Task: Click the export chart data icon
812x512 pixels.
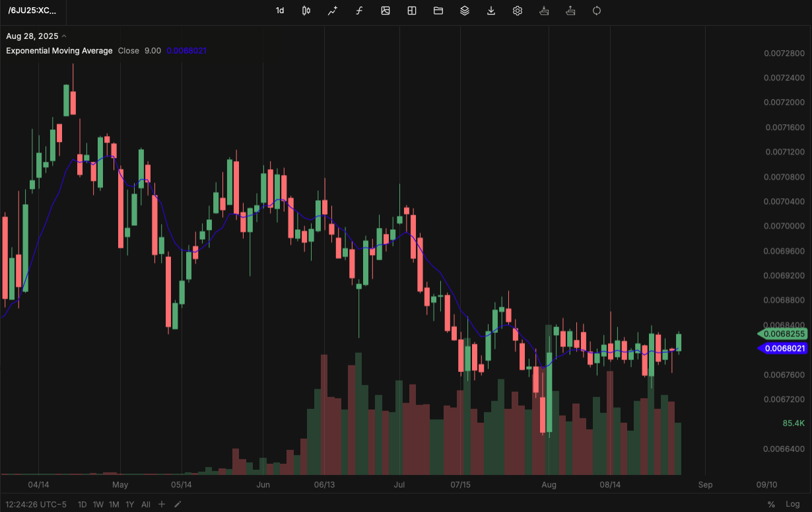Action: (x=491, y=11)
